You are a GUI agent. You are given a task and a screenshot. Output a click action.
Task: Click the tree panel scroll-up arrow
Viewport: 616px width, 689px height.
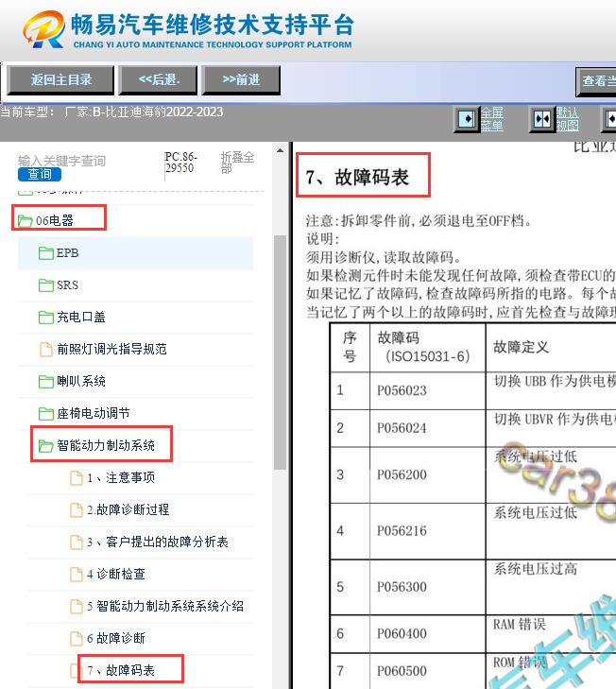(280, 150)
